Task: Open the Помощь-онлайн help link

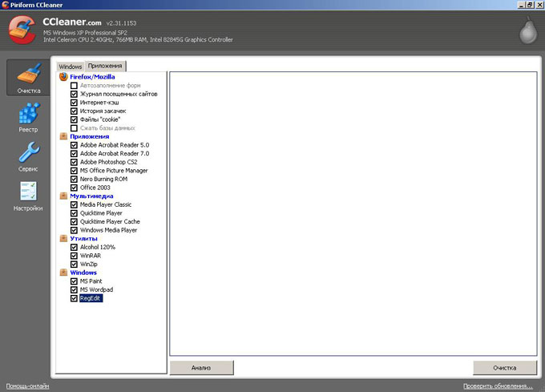Action: pyautogui.click(x=27, y=386)
